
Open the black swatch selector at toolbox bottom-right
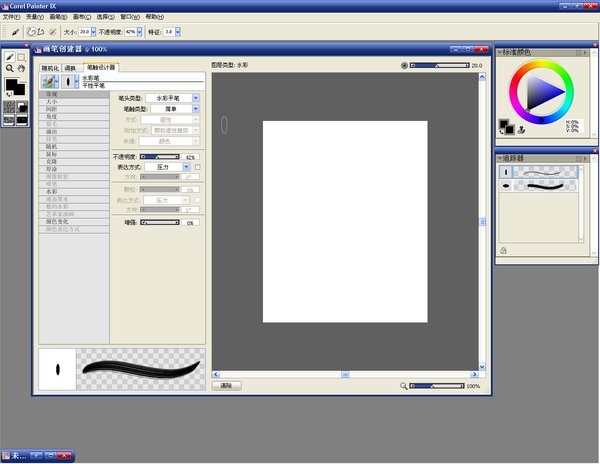[22, 120]
